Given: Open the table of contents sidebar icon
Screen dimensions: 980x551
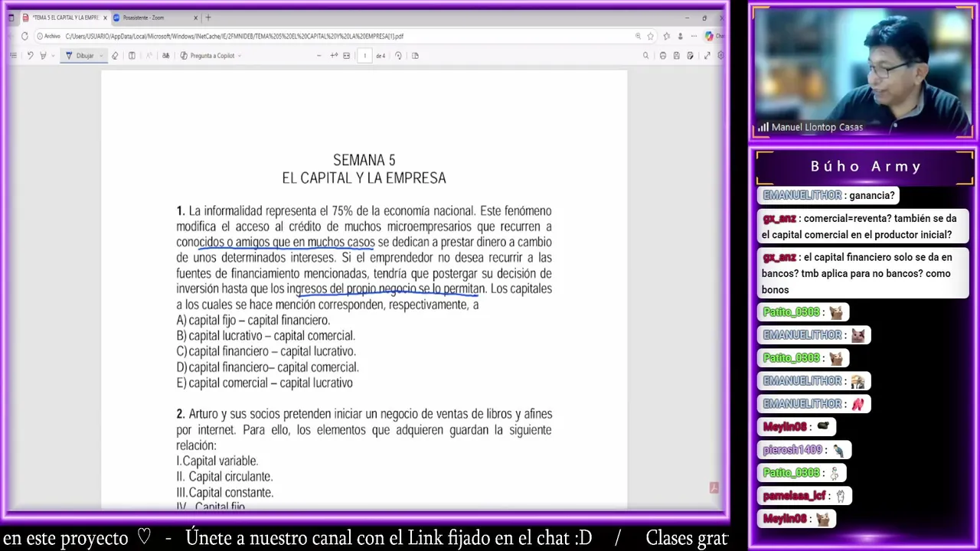Looking at the screenshot, I should 13,55.
